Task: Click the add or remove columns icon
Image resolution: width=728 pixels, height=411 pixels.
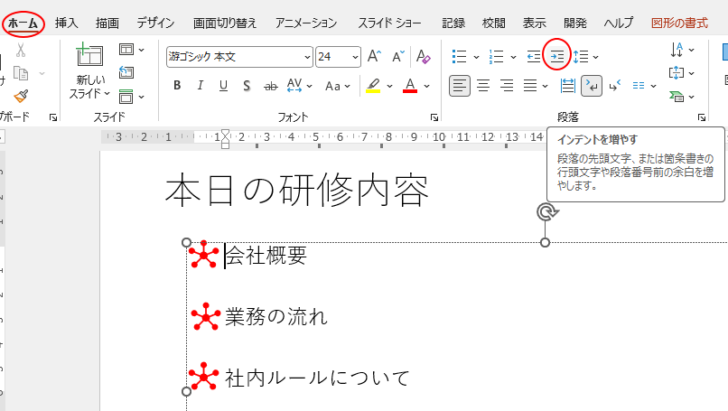Action: pos(639,86)
